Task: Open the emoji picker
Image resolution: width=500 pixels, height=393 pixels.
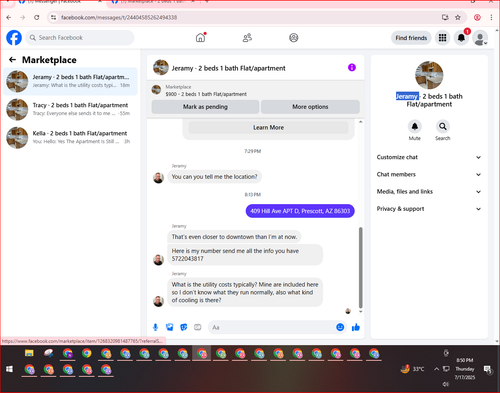Action: [340, 327]
